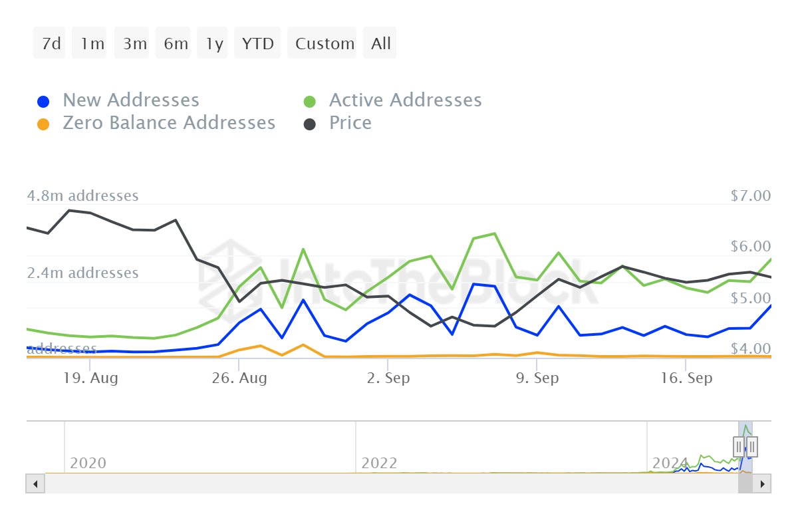Toggle New Addresses series visibility label

pos(131,100)
